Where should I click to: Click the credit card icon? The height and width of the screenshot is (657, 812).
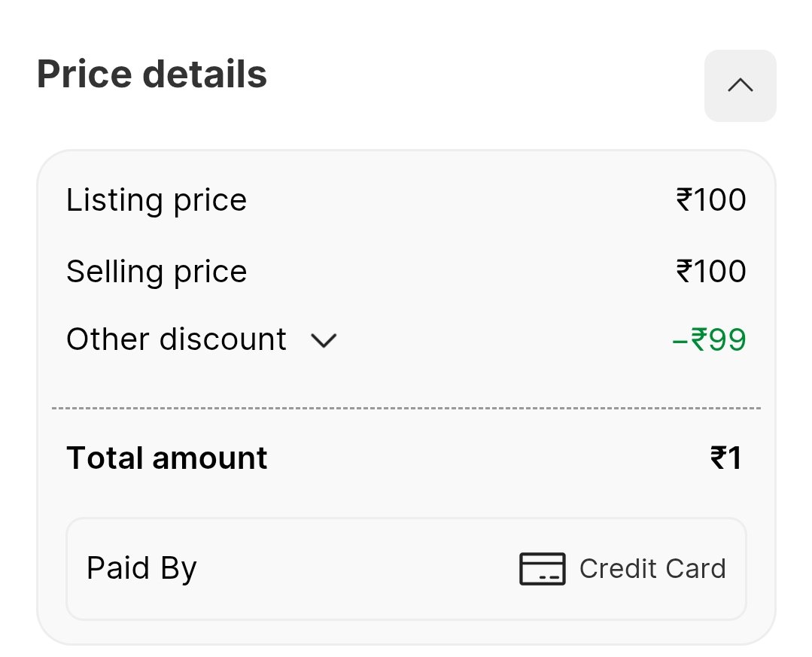point(542,568)
